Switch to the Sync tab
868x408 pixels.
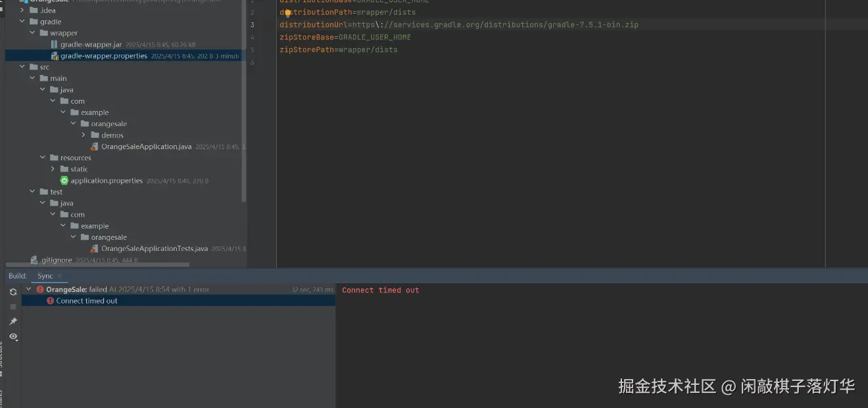click(45, 276)
